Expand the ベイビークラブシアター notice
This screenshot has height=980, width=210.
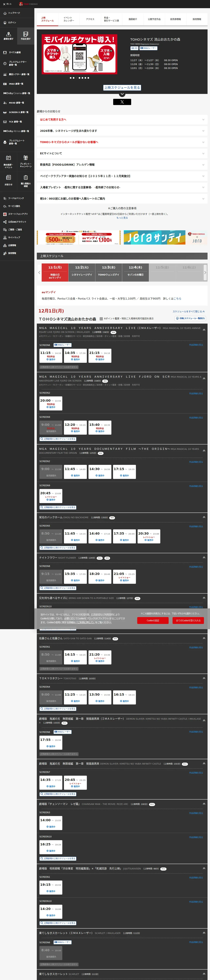click(122, 176)
